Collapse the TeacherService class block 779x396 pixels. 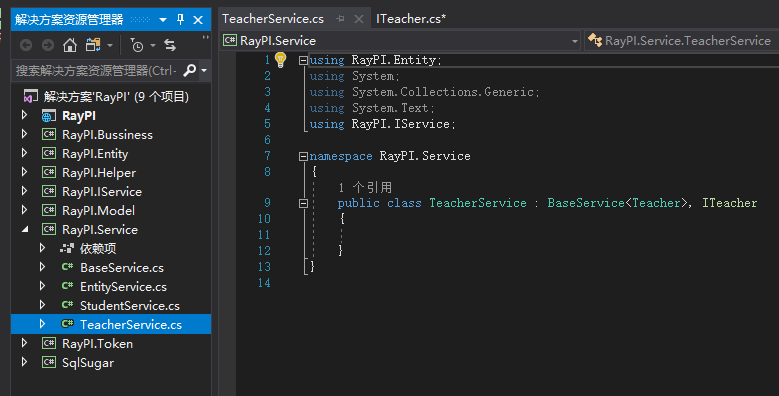point(303,203)
